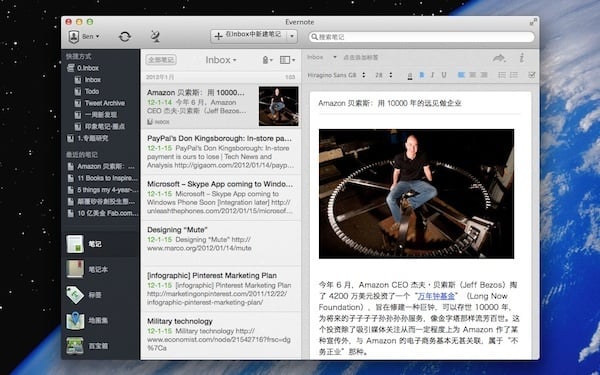
Task: Click the add tag field in note header
Action: point(360,57)
